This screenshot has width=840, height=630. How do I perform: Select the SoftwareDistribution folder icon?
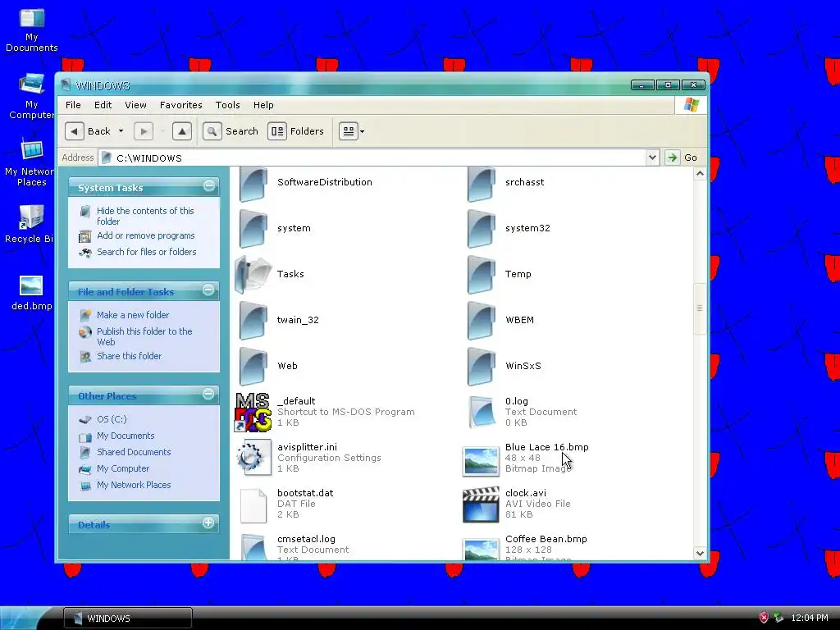point(253,183)
